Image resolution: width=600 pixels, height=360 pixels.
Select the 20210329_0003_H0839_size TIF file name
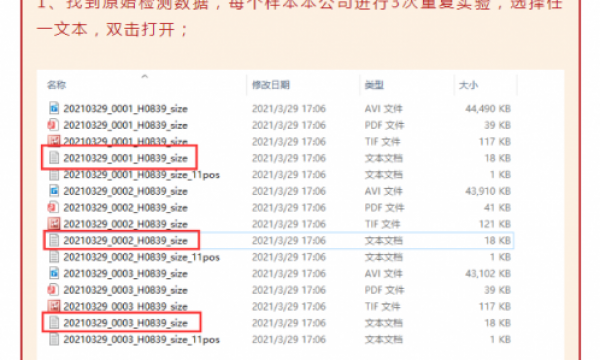tap(126, 306)
